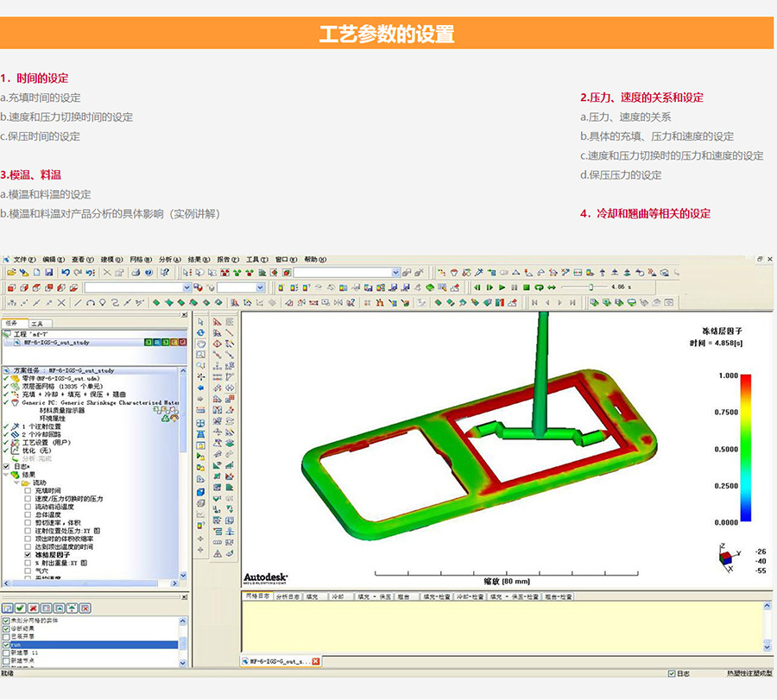The width and height of the screenshot is (777, 700).
Task: Uncheck 冻结层因子 result checkbox
Action: (28, 555)
